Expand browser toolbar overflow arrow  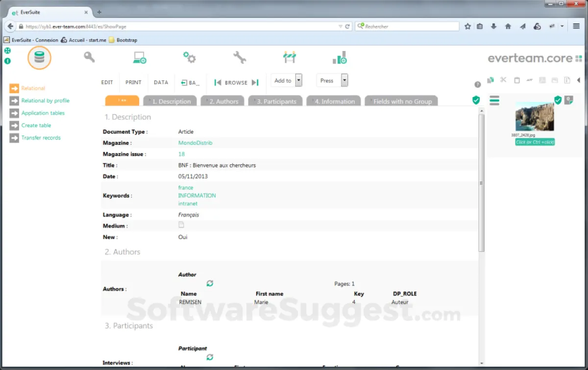tap(562, 26)
